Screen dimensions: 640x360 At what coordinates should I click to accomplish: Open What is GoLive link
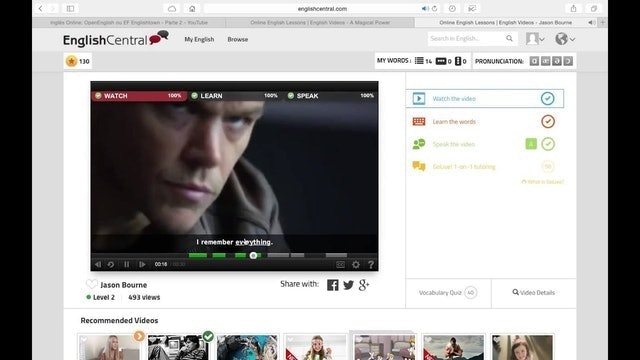[542, 182]
